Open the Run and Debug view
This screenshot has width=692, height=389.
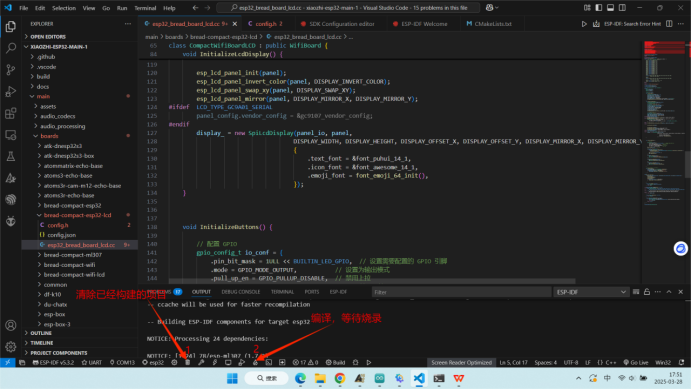tap(11, 91)
